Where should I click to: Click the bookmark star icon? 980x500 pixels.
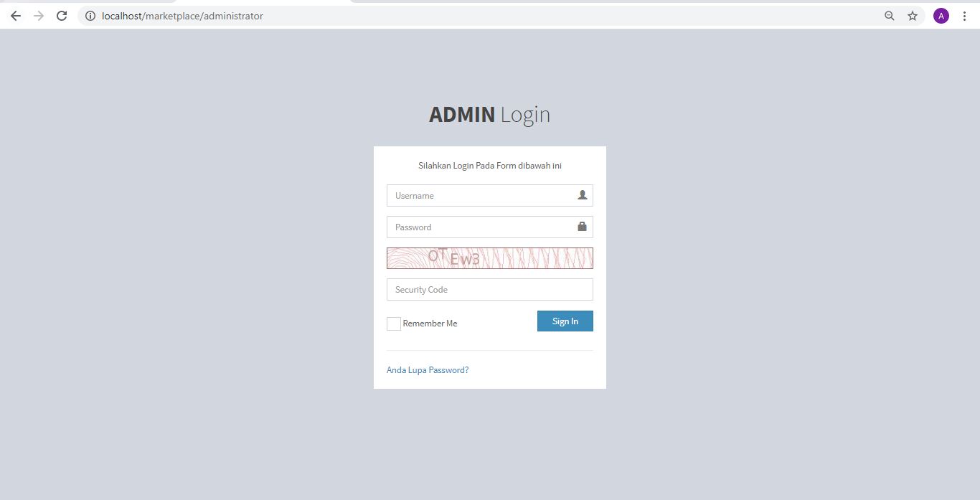click(912, 15)
